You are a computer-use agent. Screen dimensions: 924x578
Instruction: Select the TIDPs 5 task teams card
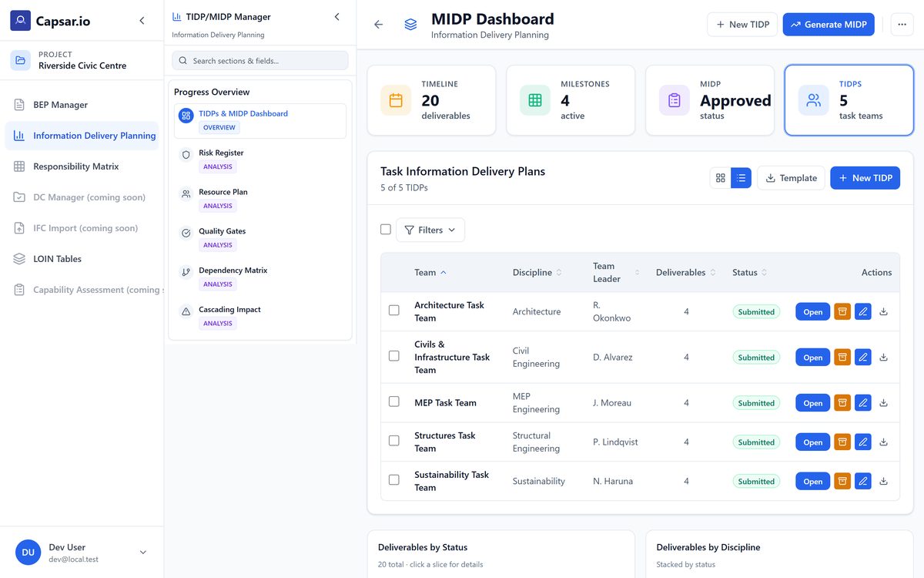point(849,100)
